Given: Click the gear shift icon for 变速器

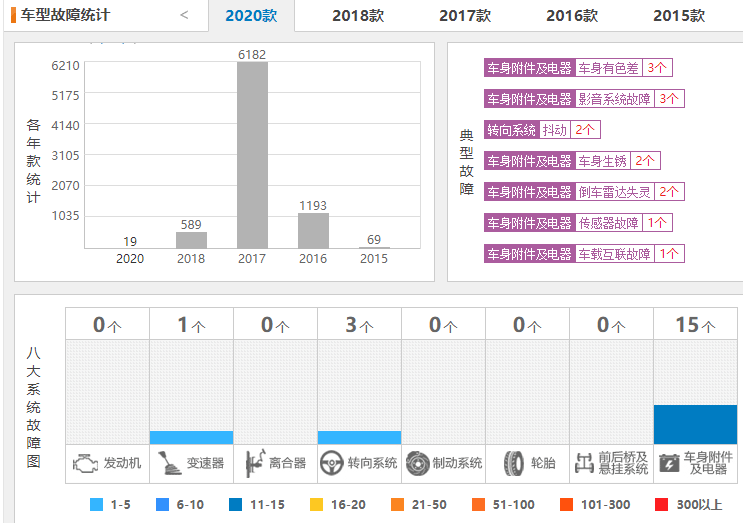Looking at the screenshot, I should pos(169,463).
